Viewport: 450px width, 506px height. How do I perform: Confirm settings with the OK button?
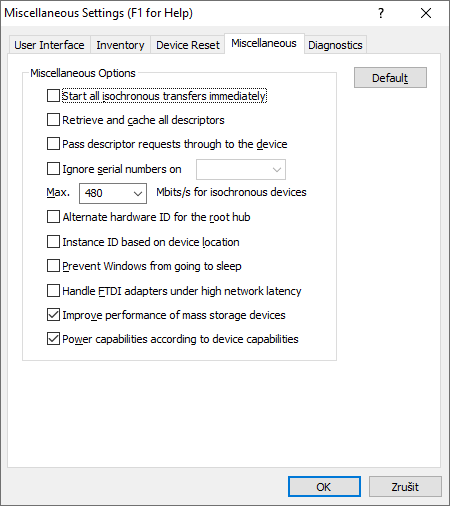(324, 487)
